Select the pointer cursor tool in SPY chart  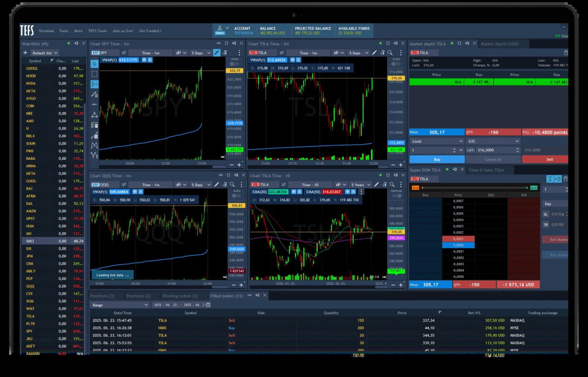click(94, 64)
